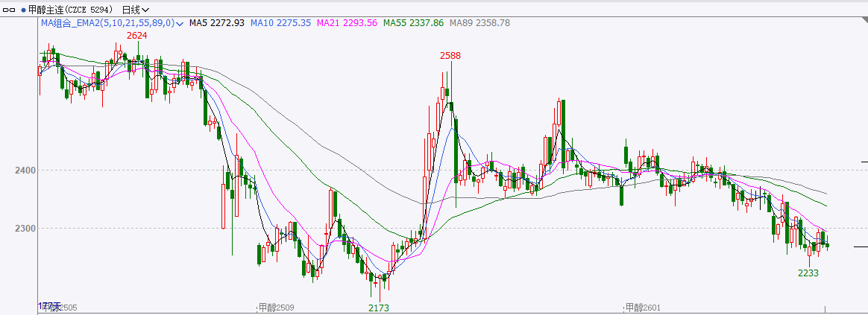868x315 pixels.
Task: Click the 甲醇2601 contract marker on time axis
Action: (x=642, y=308)
